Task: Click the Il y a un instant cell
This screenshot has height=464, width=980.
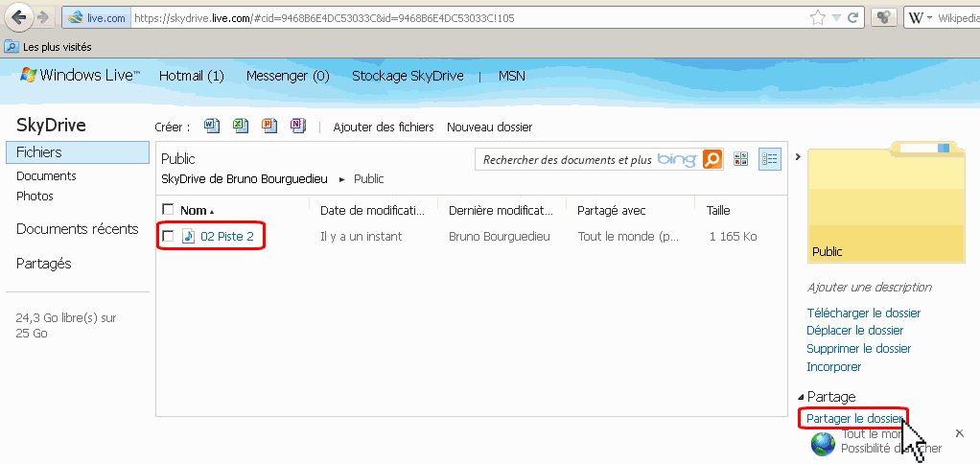Action: tap(362, 237)
